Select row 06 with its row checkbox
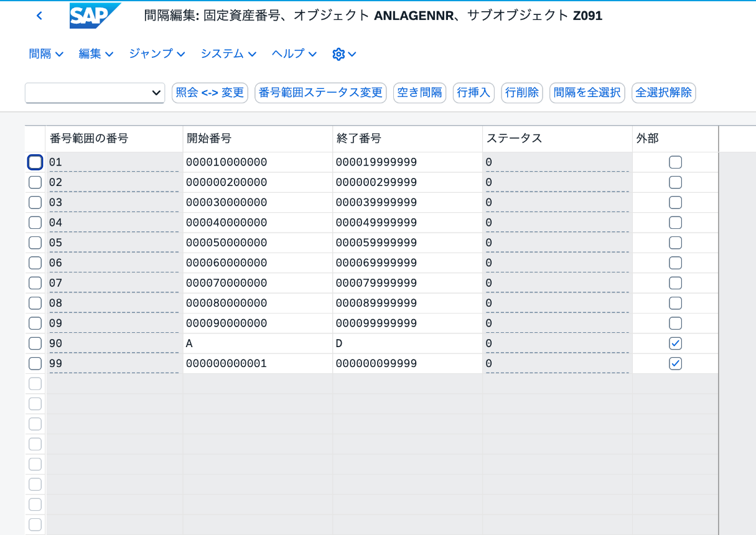This screenshot has width=756, height=535. click(35, 263)
